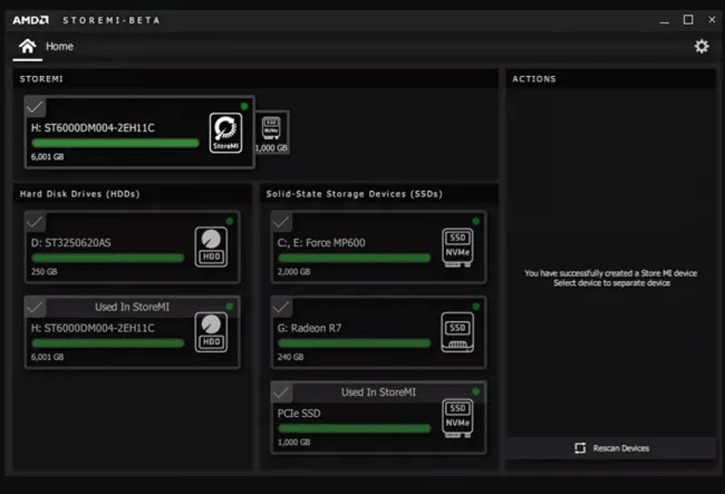Click the StoreMI drive icon
725x494 pixels.
coord(226,133)
